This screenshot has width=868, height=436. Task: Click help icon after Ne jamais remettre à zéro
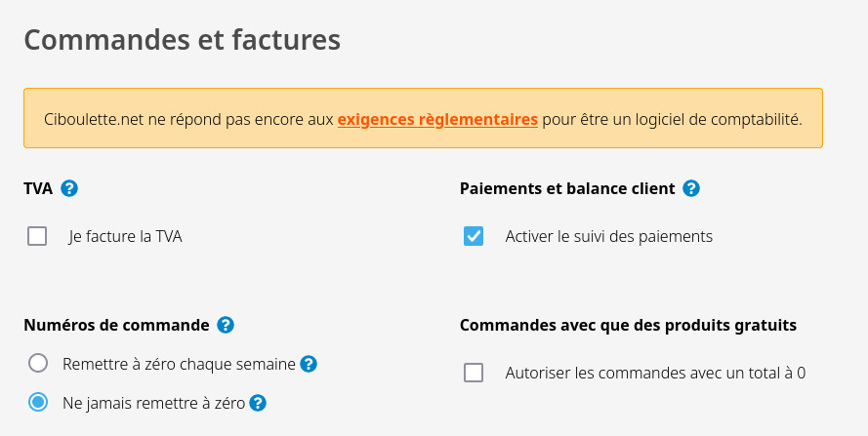coord(259,402)
